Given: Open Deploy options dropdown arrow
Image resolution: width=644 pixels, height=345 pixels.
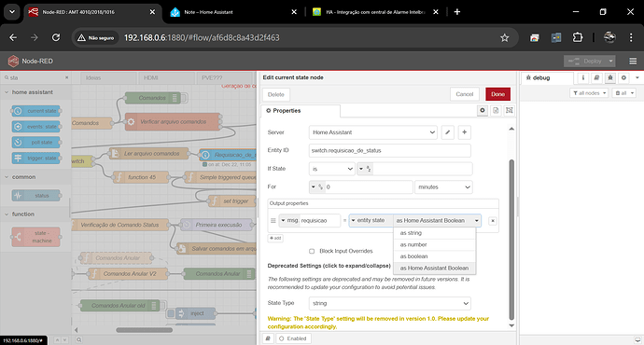Looking at the screenshot, I should click(x=610, y=61).
